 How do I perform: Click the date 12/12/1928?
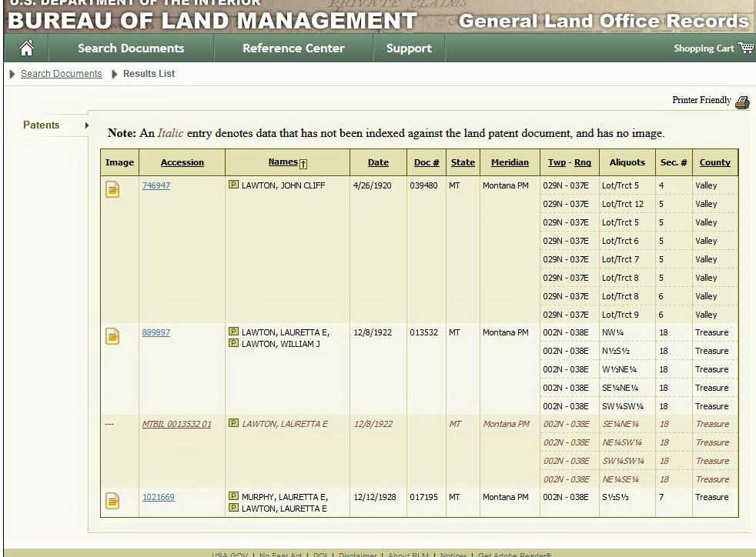click(x=375, y=497)
